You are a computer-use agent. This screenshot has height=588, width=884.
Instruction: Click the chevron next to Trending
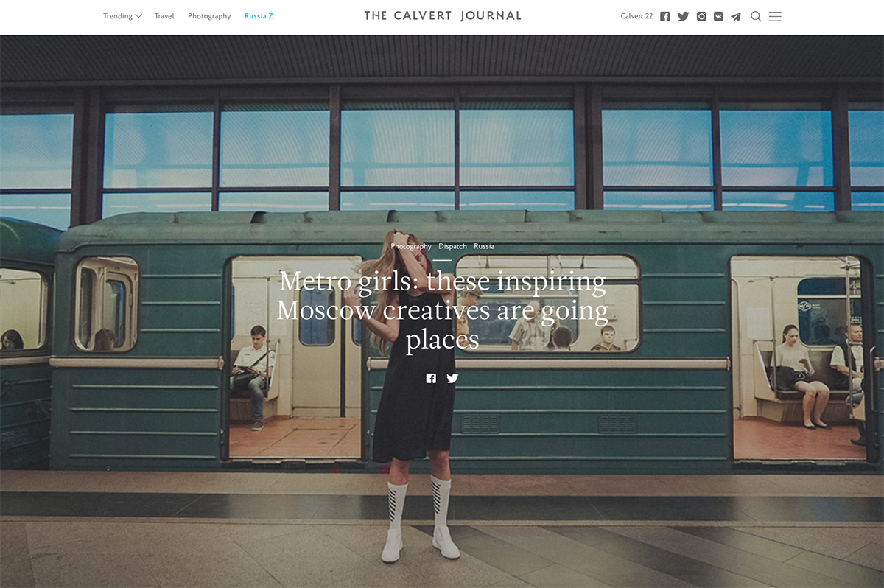coord(138,16)
